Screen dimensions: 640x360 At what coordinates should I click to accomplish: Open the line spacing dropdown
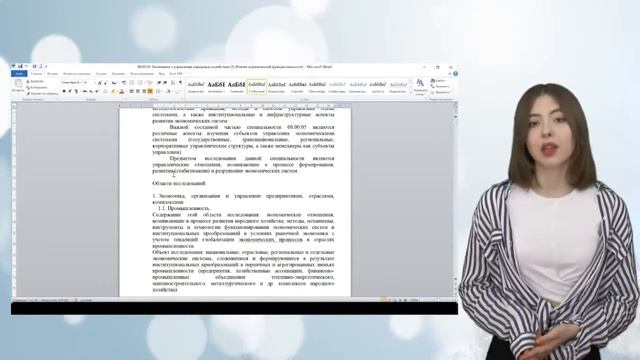(158, 91)
